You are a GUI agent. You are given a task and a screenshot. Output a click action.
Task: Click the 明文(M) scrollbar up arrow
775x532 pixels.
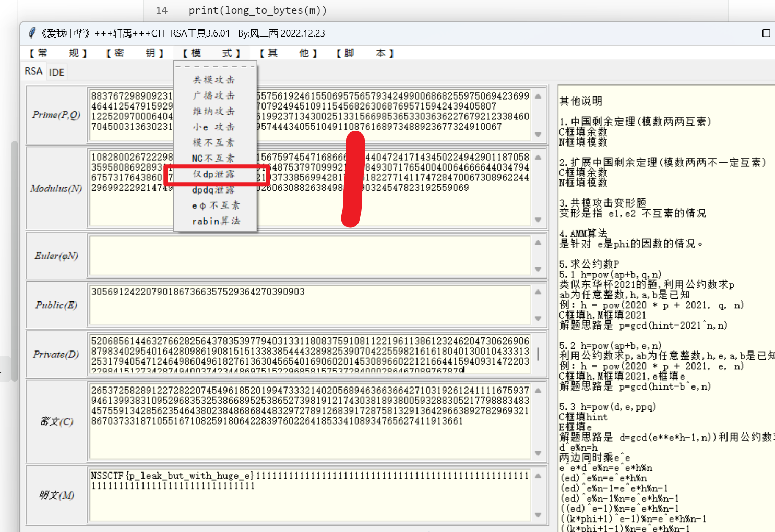(539, 475)
